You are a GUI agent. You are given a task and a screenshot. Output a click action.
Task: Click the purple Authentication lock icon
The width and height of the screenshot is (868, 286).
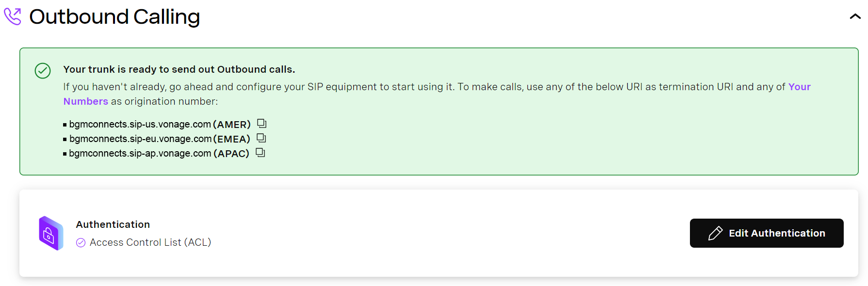tap(51, 233)
